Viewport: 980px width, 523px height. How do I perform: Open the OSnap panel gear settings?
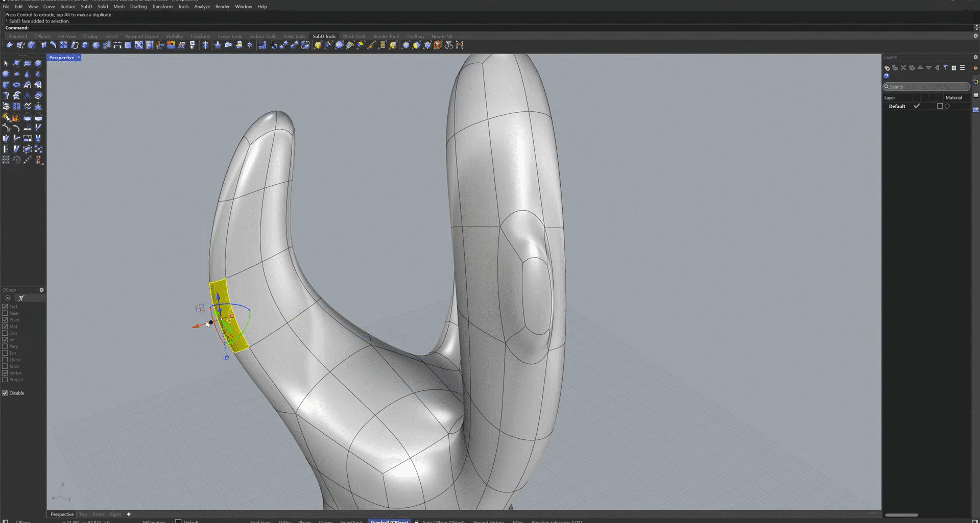pos(41,290)
